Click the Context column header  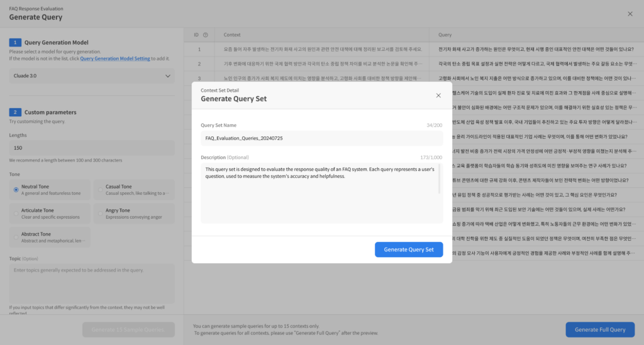coord(232,35)
